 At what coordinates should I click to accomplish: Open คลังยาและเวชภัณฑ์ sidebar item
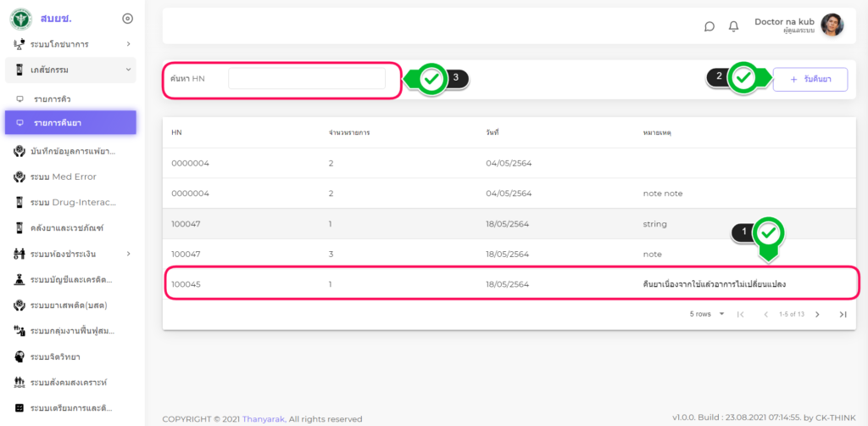66,227
